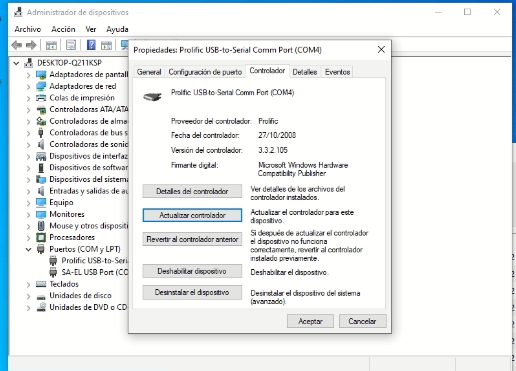516x371 pixels.
Task: Select Controladoras de bus serie item
Action: [x=89, y=133]
